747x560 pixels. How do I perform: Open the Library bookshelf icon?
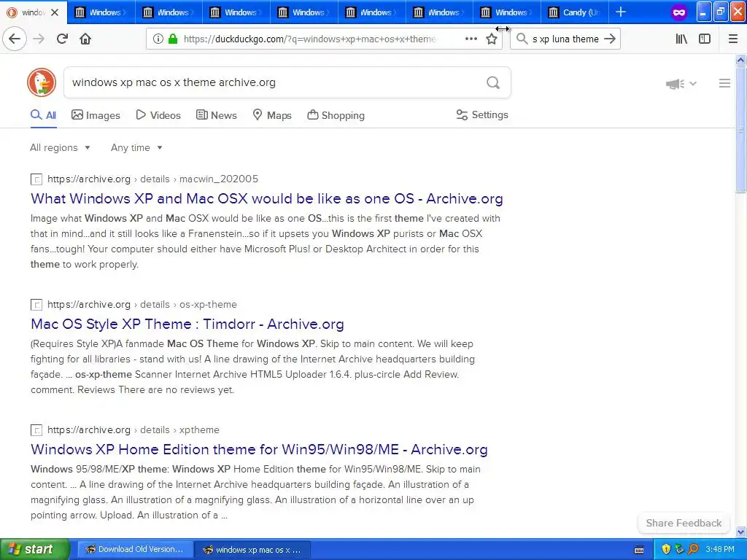click(x=681, y=39)
